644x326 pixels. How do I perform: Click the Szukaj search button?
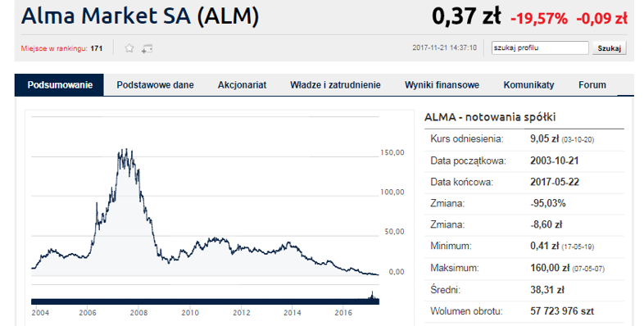pyautogui.click(x=609, y=48)
